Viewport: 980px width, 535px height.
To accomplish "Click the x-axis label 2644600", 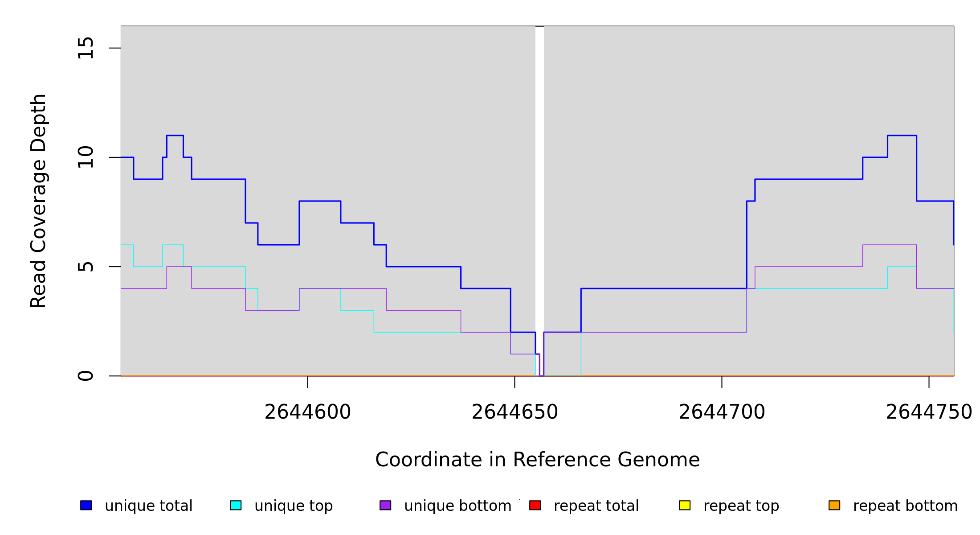I will [307, 412].
